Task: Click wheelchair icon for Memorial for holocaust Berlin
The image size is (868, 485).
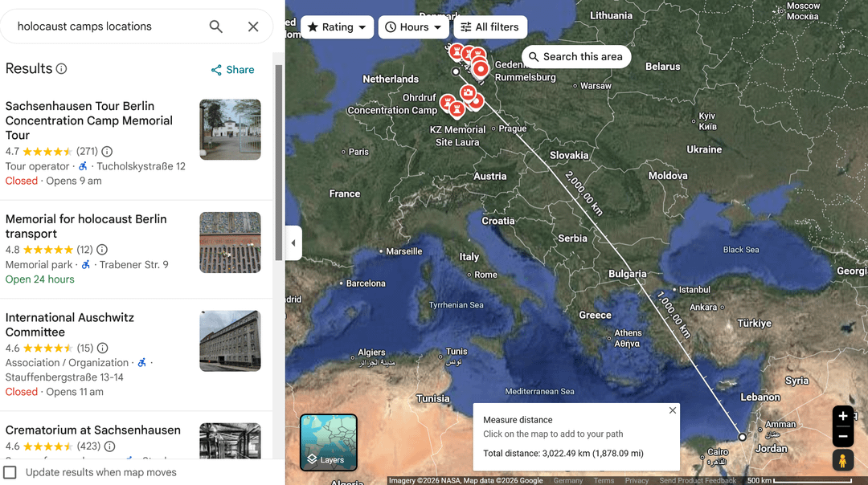Action: (x=86, y=264)
